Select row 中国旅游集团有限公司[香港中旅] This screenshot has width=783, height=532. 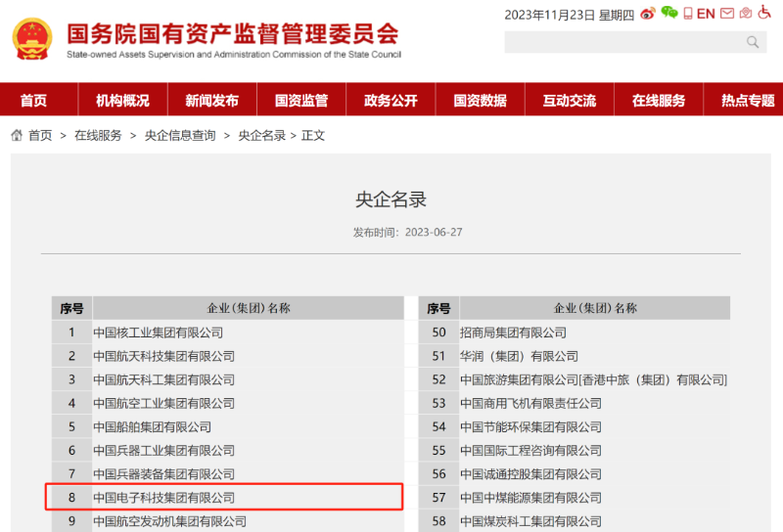pos(575,379)
